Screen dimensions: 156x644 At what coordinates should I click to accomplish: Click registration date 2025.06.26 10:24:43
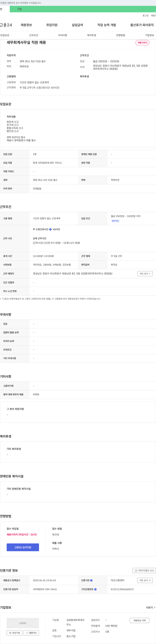pyautogui.click(x=44, y=580)
